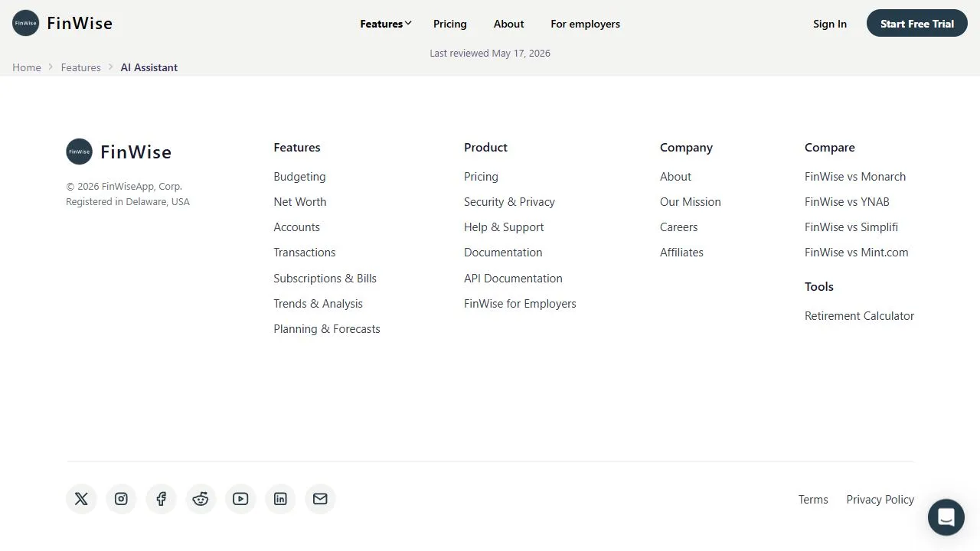Image resolution: width=980 pixels, height=551 pixels.
Task: Click the email envelope icon
Action: [320, 499]
